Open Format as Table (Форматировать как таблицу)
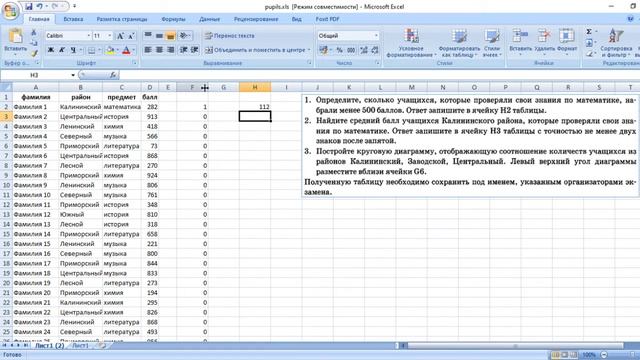 click(459, 43)
